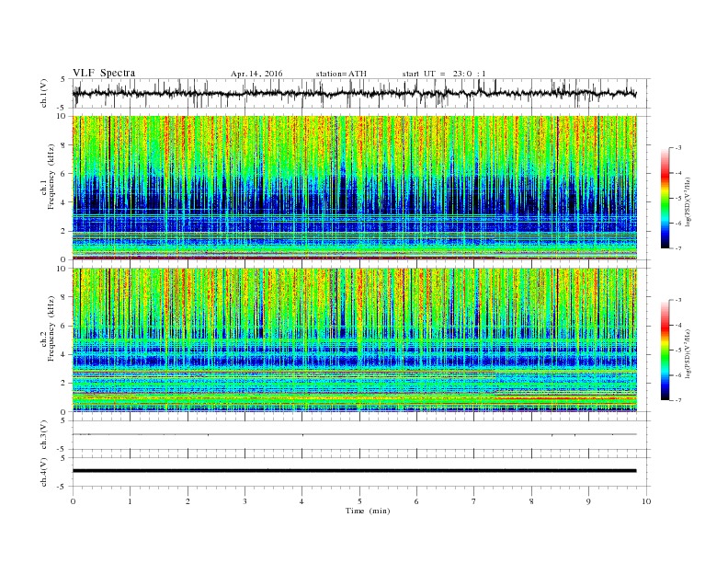Screen dimensions: 728x563
Task: Click the "5" tick on the time axis
Action: point(359,501)
